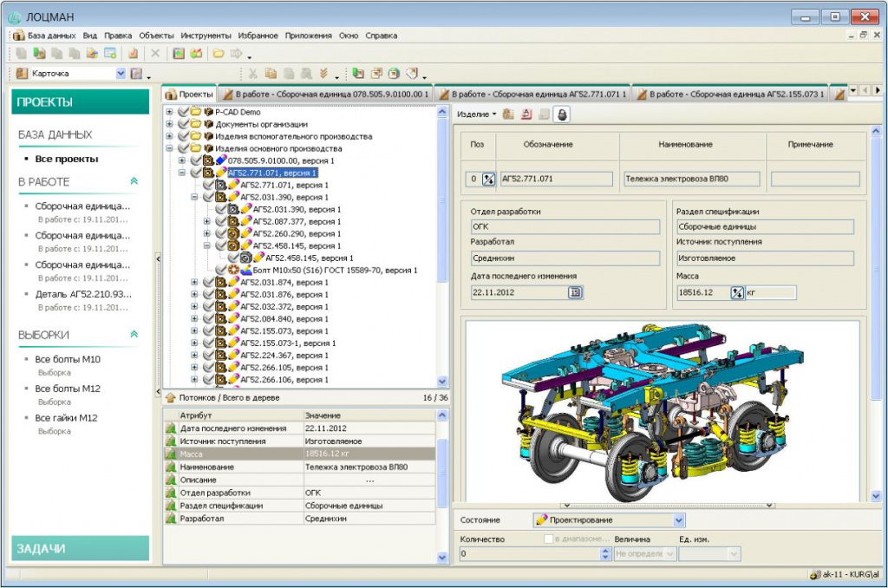Open the Карточка view dropdown

coord(121,74)
